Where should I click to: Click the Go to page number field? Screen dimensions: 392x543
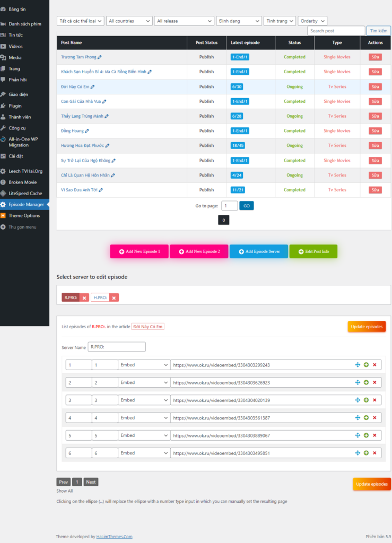point(230,206)
